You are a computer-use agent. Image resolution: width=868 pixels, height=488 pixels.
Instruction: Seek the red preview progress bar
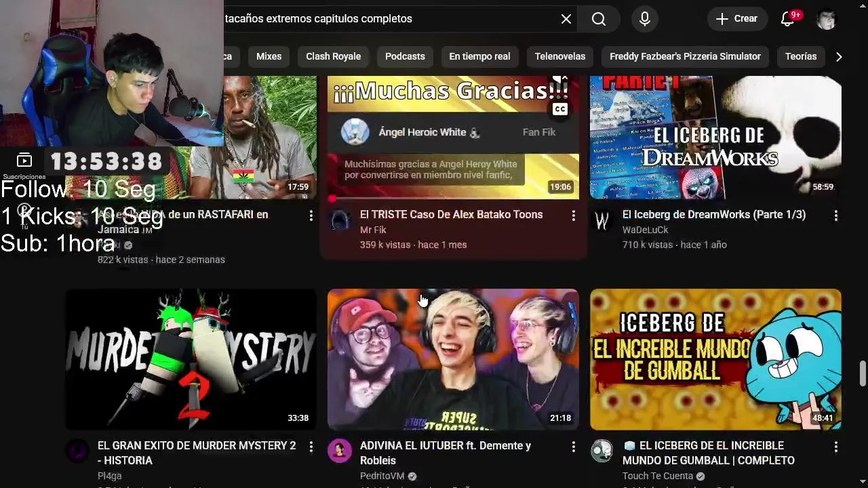(x=453, y=198)
